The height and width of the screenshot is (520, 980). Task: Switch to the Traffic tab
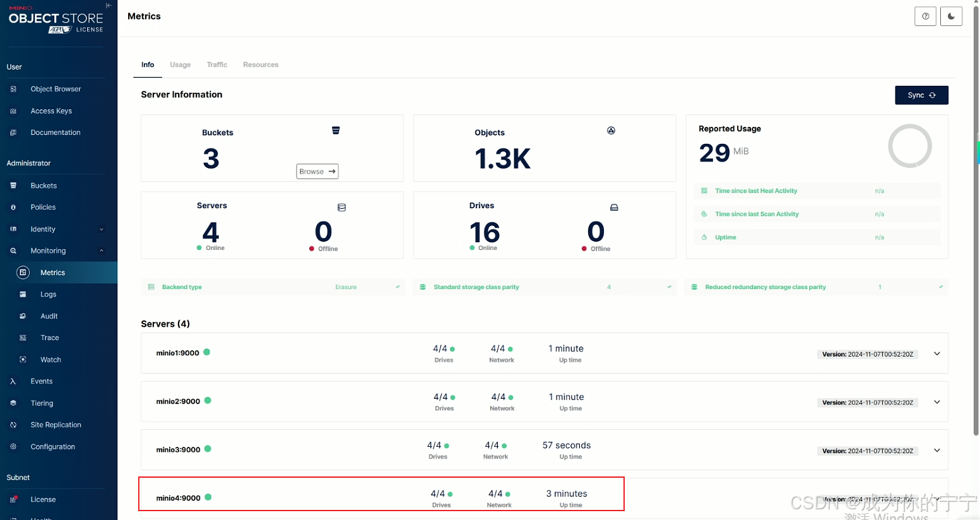217,65
